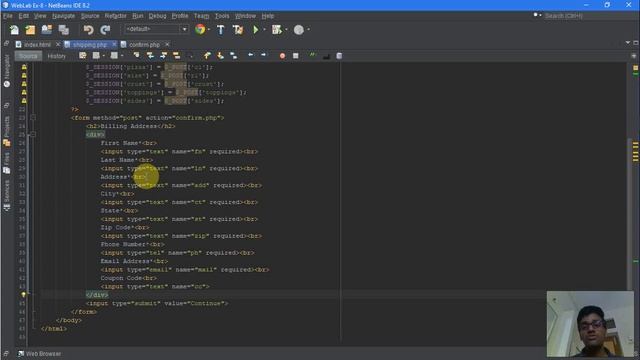Open the editor Forward history dropdown arrow
This screenshot has height=360, width=640.
pos(122,56)
